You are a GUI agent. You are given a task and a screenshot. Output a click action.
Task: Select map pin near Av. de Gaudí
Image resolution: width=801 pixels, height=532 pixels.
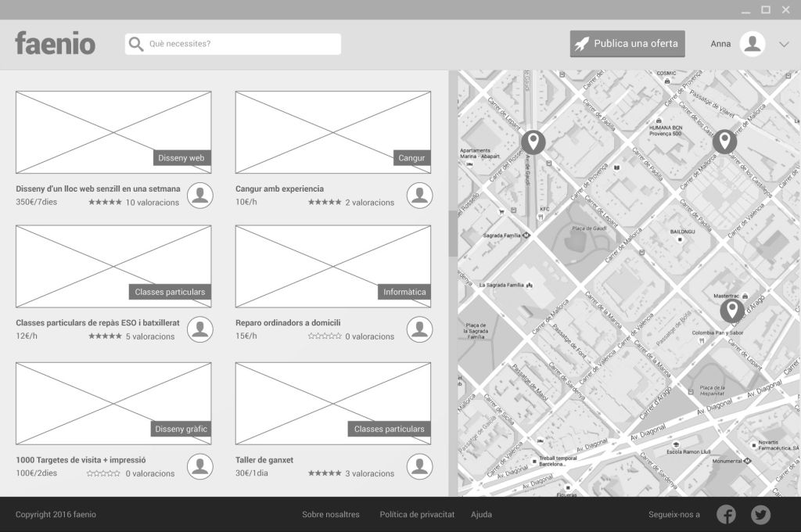coord(533,142)
